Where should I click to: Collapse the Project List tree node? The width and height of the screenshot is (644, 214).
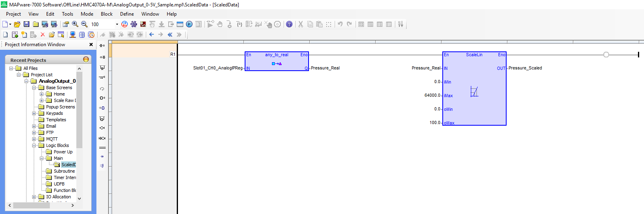coord(19,75)
